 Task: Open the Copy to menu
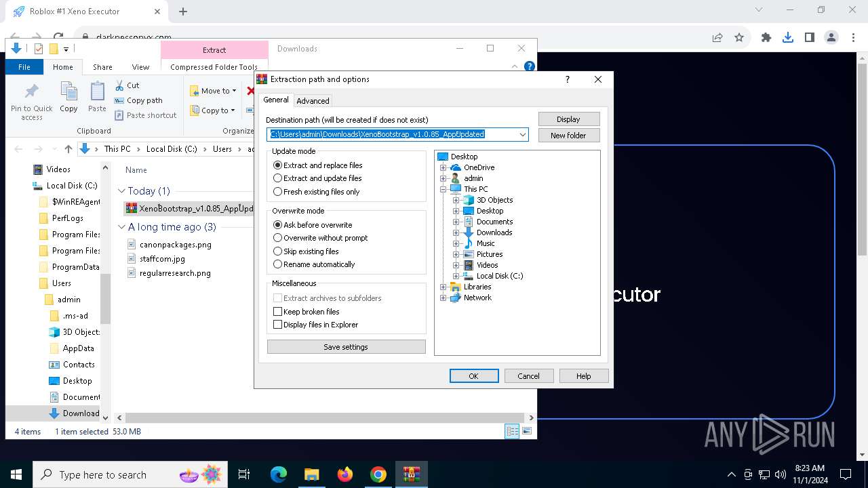pyautogui.click(x=212, y=110)
